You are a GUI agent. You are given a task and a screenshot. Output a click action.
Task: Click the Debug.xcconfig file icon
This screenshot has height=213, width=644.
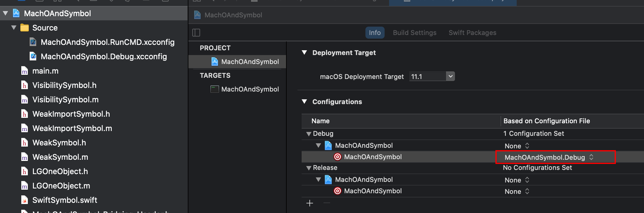[x=33, y=56]
